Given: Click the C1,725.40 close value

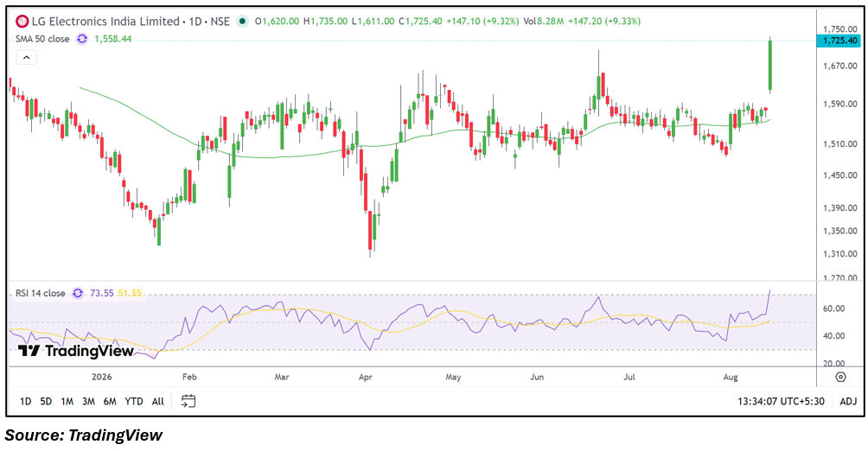Looking at the screenshot, I should (x=420, y=22).
